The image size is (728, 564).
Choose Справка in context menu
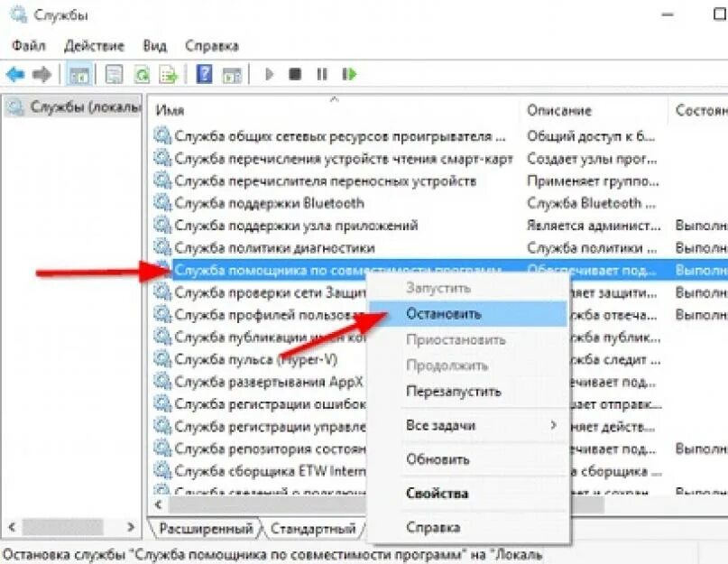(433, 527)
